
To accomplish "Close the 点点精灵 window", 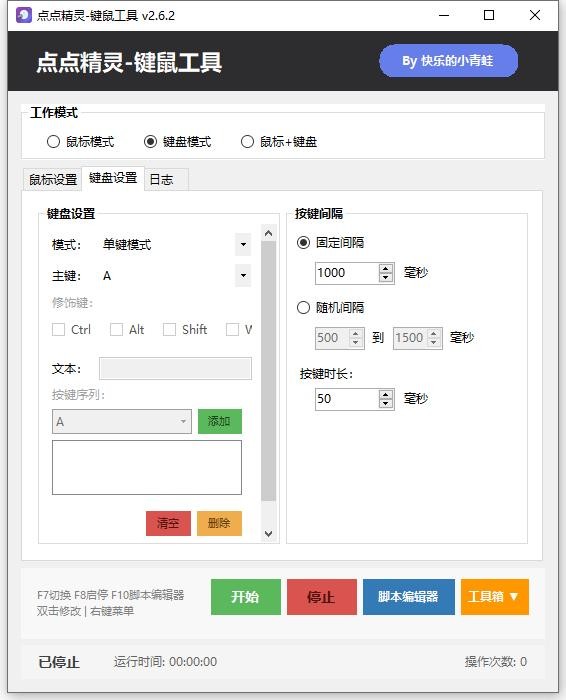I will pos(535,15).
